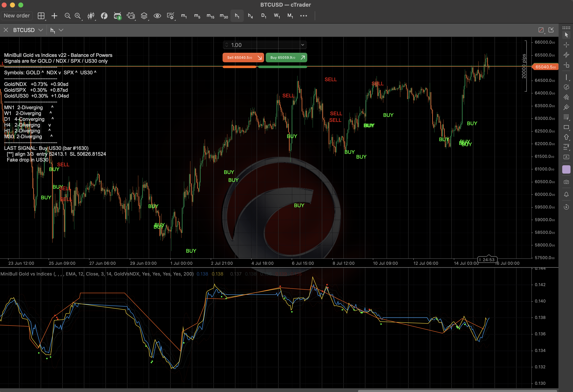This screenshot has height=392, width=573.
Task: Select the detailed crosshair marker tool
Action: pyautogui.click(x=566, y=55)
